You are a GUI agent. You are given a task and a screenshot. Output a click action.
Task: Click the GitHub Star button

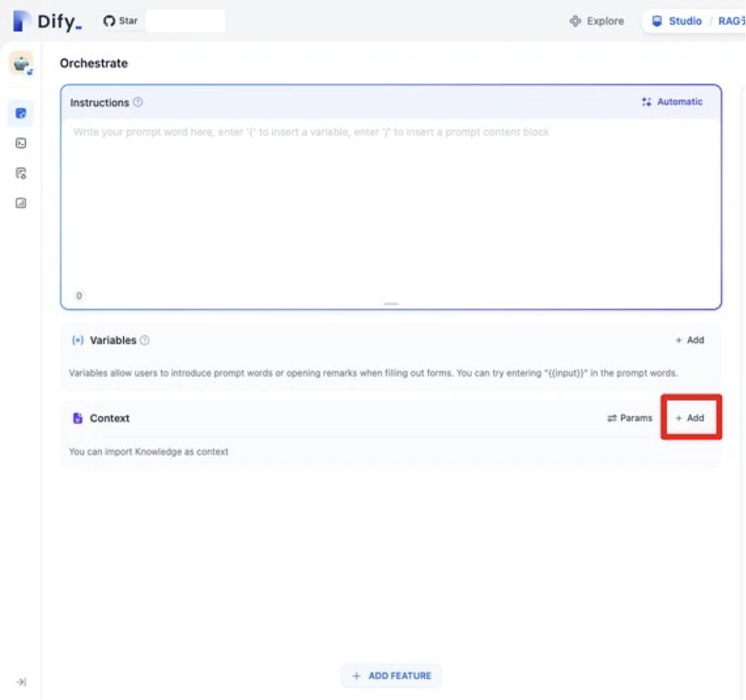pos(121,21)
